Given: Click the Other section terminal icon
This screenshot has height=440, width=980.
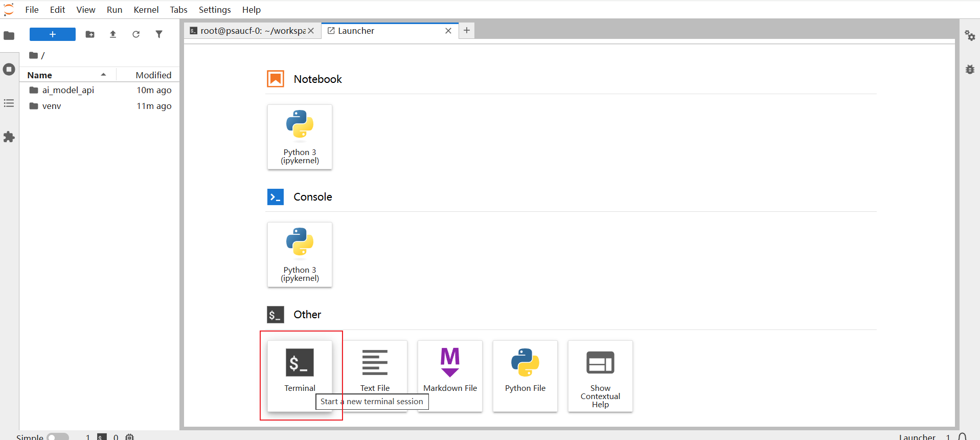Looking at the screenshot, I should 276,315.
